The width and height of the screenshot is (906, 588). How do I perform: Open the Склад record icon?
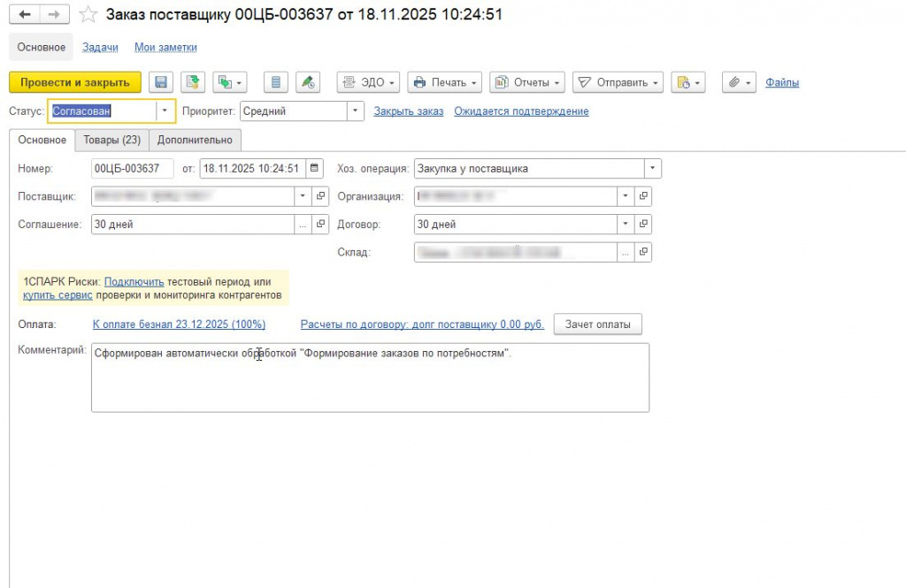tap(643, 252)
